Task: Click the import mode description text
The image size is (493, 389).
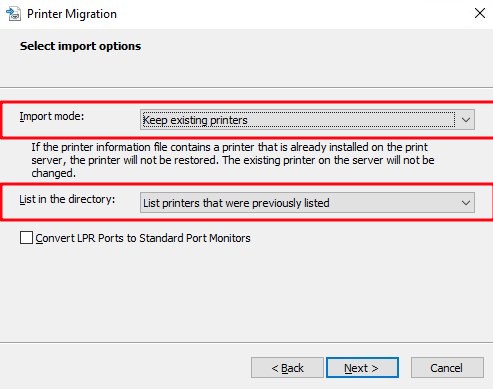Action: pos(233,160)
